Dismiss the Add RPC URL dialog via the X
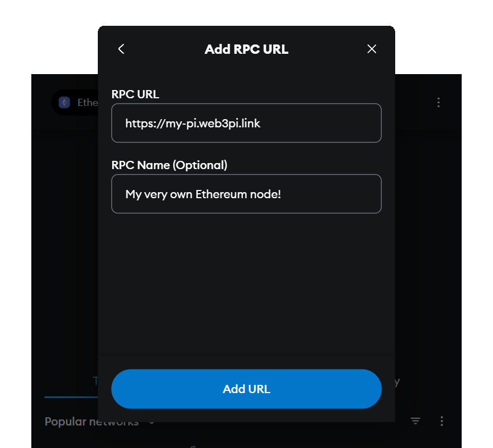Screen dimensions: 493x448 coord(372,49)
